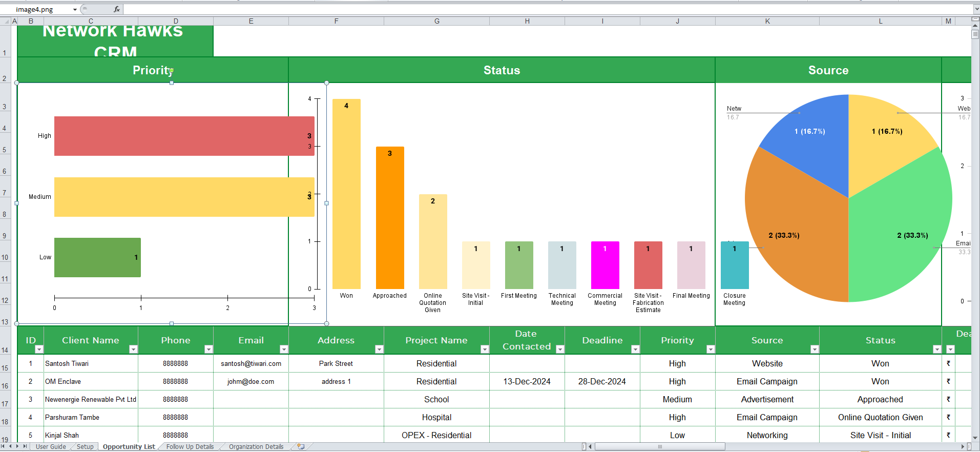Click the santosh@tiwari.com email cell
The image size is (980, 452).
[251, 363]
